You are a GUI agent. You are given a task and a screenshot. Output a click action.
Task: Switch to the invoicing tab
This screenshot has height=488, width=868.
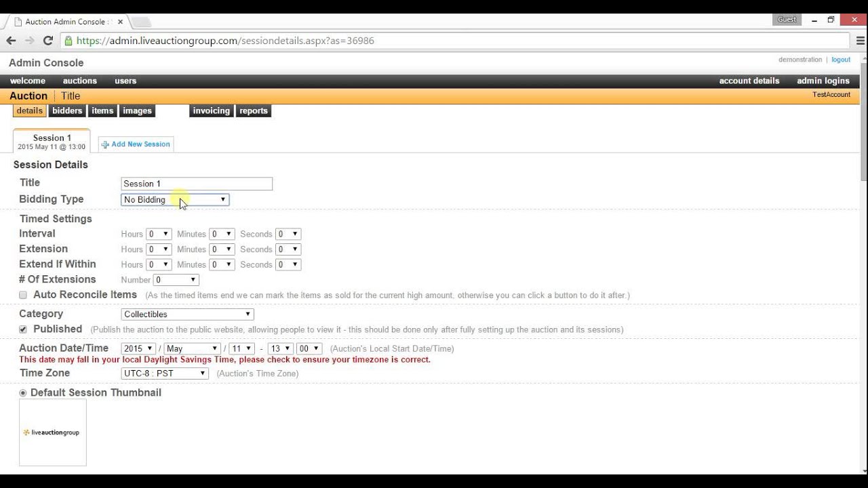[212, 111]
